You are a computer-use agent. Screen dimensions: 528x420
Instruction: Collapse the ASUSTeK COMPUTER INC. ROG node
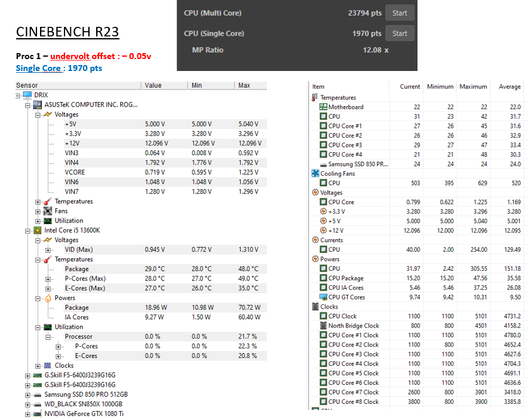tap(27, 105)
